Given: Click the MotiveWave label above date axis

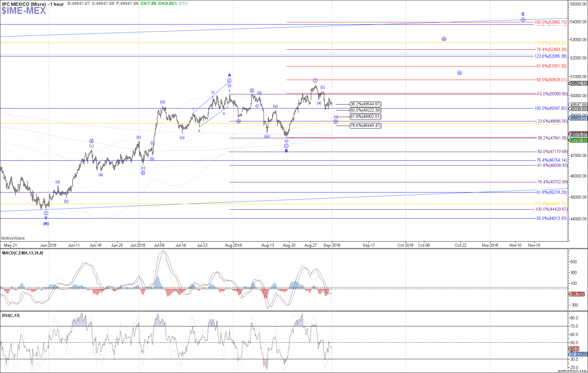Looking at the screenshot, I should [x=13, y=238].
